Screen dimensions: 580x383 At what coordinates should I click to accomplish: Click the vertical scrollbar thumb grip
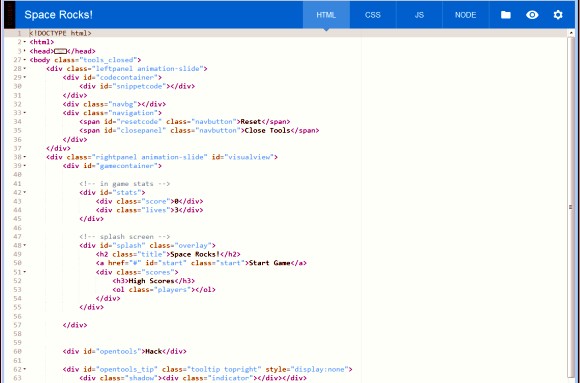pyautogui.click(x=571, y=207)
